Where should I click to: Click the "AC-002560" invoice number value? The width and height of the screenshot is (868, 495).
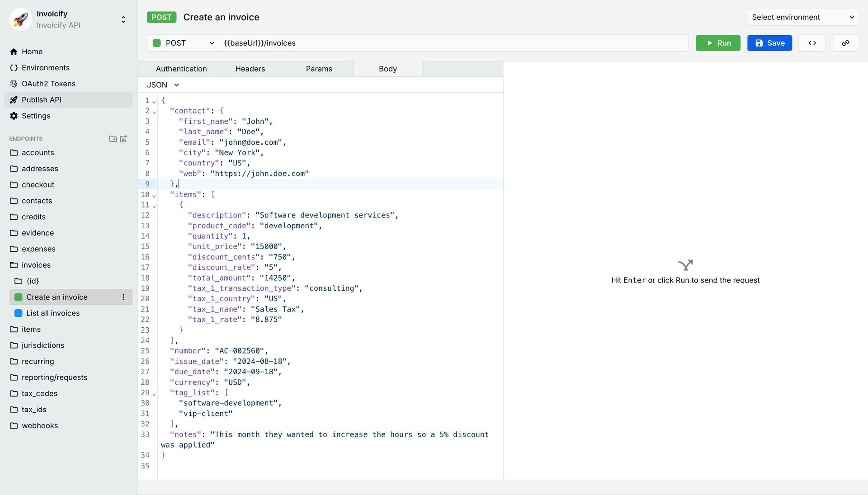(239, 351)
